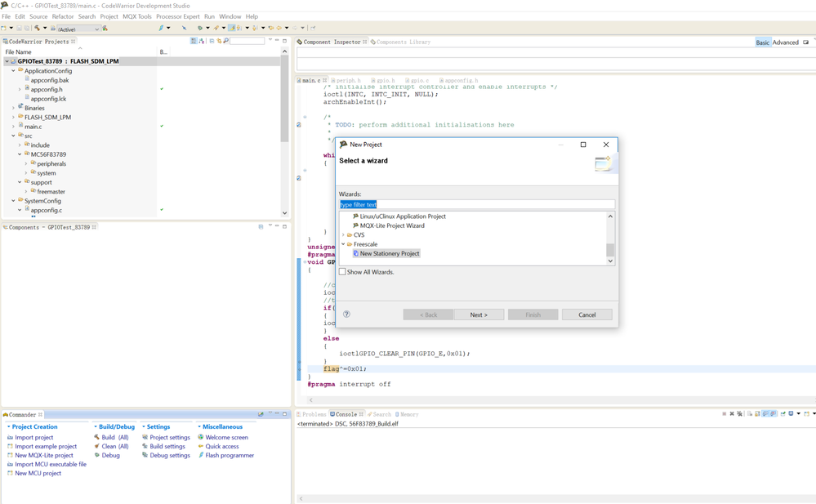
Task: Click the Next button in wizard
Action: pos(479,314)
